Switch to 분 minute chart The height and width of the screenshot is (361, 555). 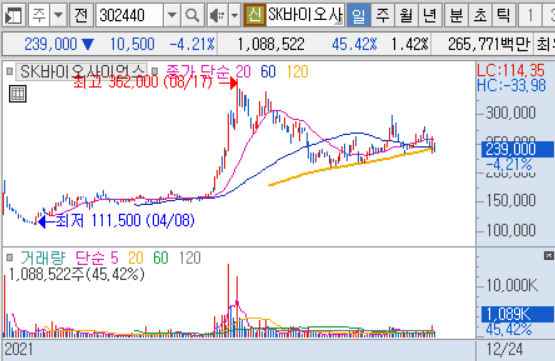pyautogui.click(x=456, y=15)
